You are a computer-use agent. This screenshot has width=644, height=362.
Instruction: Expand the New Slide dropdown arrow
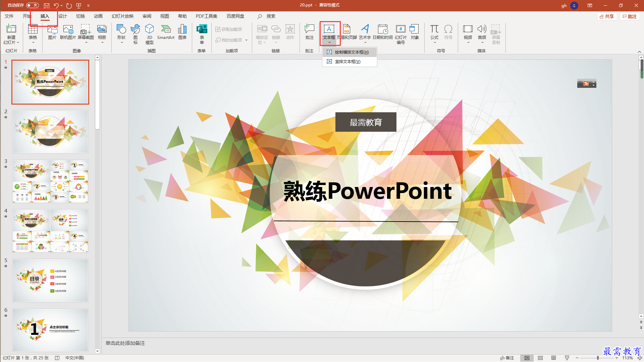(18, 43)
